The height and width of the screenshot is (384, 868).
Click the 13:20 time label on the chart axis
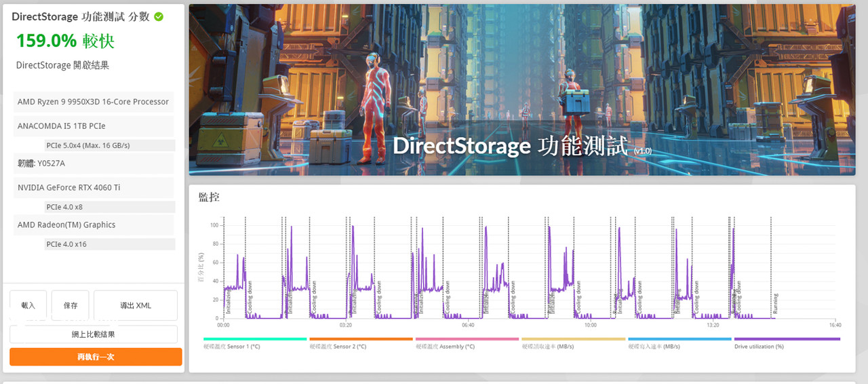coord(713,325)
